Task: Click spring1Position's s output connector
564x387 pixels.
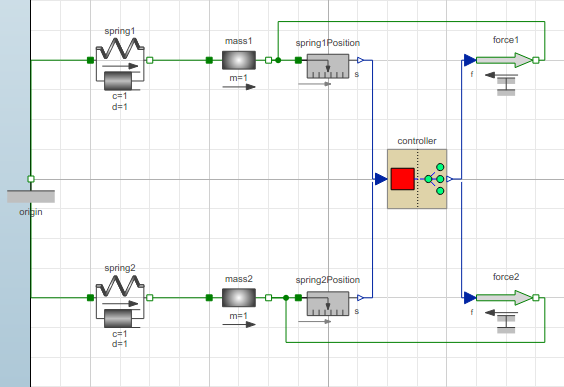Action: (x=360, y=60)
